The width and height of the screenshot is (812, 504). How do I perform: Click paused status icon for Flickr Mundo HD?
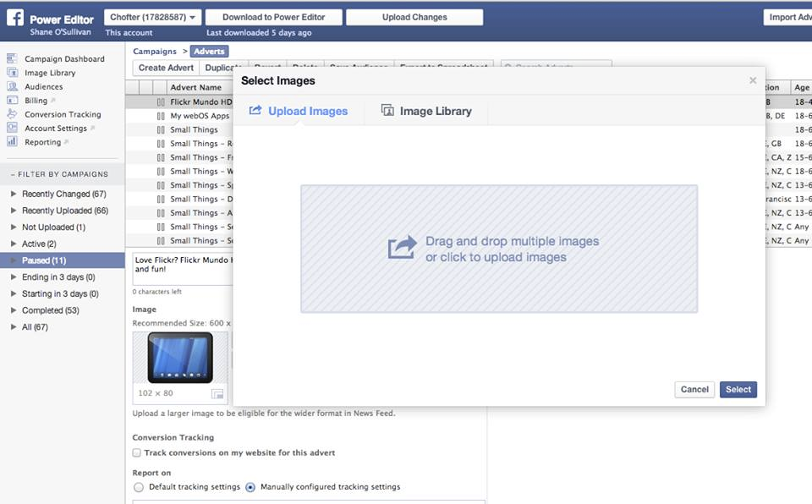coord(161,102)
